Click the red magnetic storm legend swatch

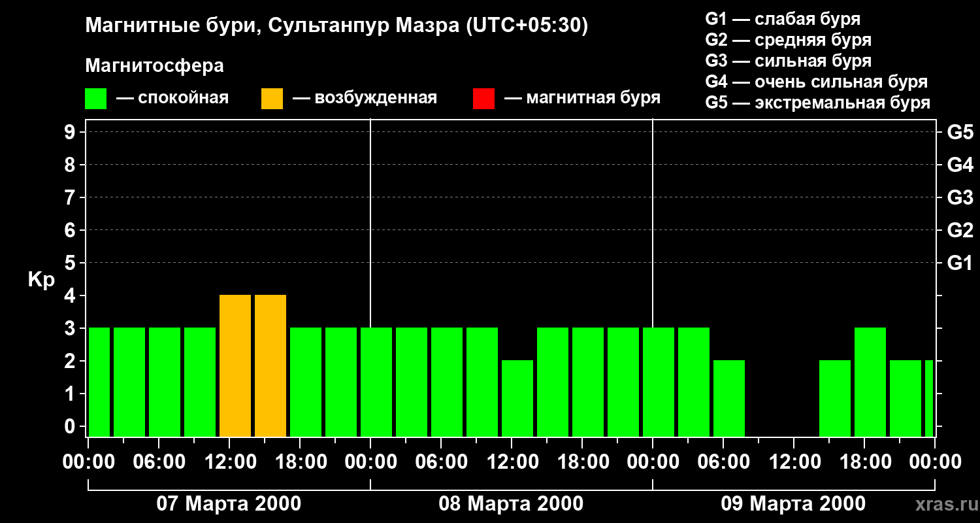[x=483, y=99]
